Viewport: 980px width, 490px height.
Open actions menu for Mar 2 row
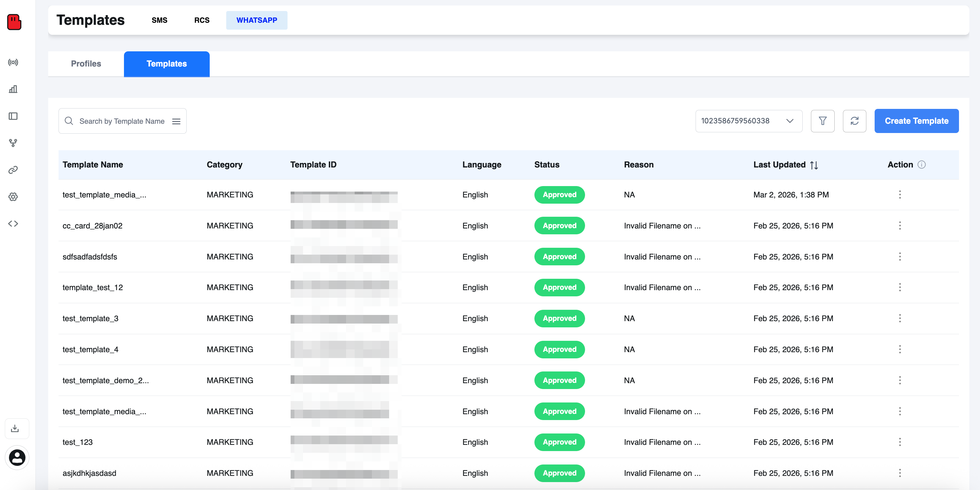click(900, 195)
